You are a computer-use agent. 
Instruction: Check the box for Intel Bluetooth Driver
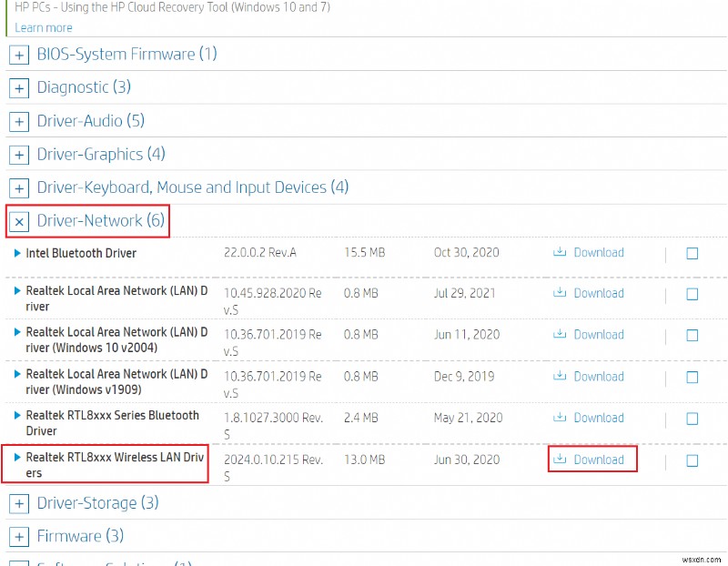pos(692,254)
